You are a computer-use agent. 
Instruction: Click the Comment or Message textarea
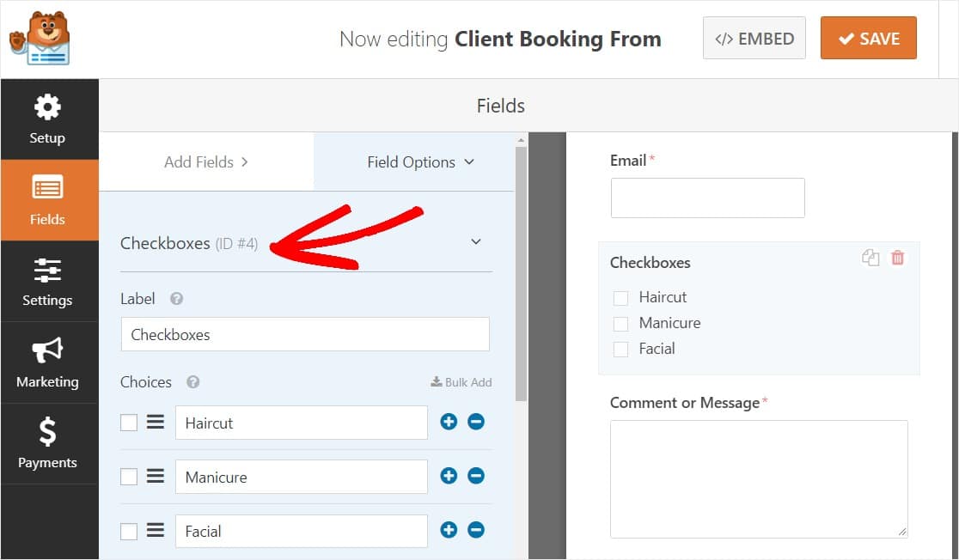click(759, 479)
